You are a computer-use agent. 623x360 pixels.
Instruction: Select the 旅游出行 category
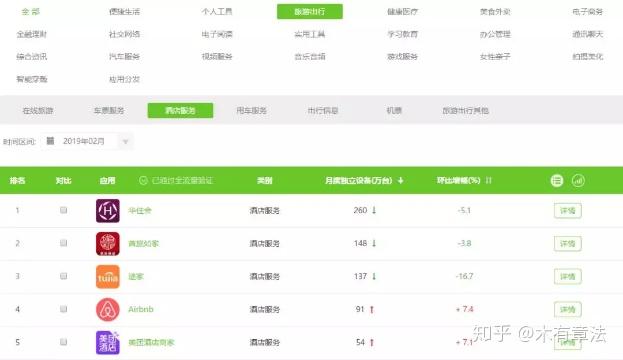pyautogui.click(x=310, y=12)
